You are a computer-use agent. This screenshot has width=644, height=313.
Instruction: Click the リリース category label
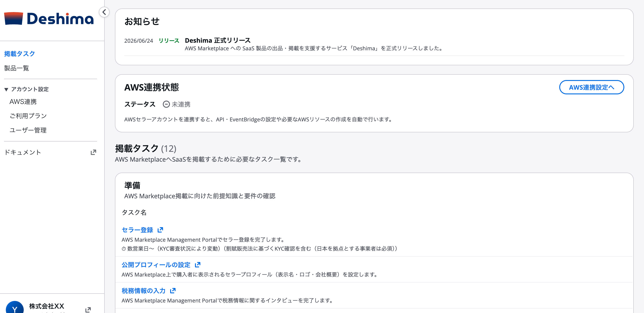(169, 40)
